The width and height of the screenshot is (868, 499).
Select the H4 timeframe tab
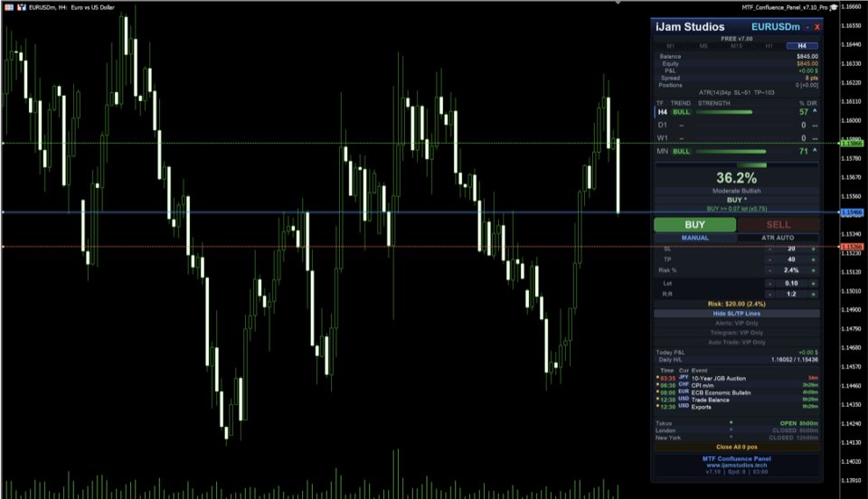pyautogui.click(x=802, y=46)
